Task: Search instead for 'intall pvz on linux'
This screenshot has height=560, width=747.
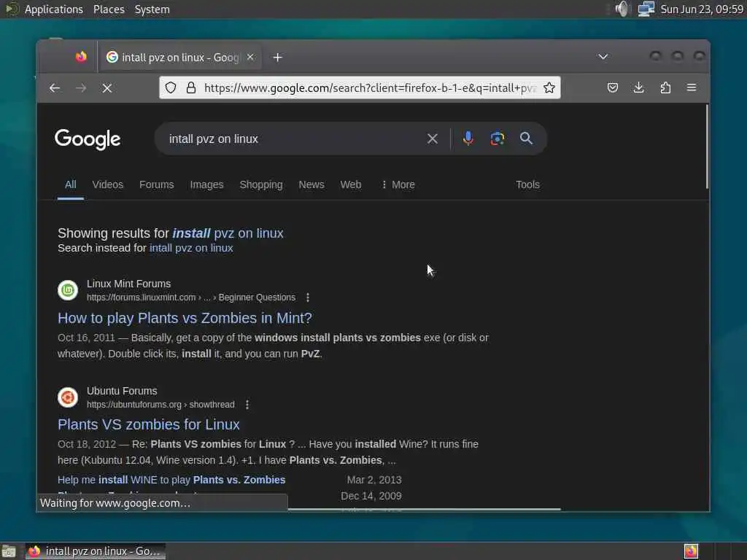Action: 191,248
